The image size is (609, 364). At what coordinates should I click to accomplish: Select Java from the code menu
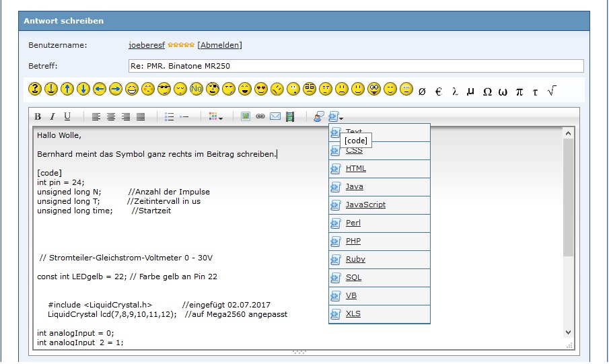pyautogui.click(x=354, y=186)
